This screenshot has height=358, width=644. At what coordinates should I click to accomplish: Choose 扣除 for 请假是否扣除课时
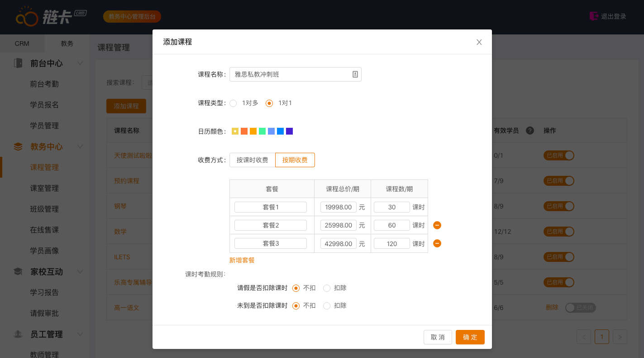tap(327, 288)
